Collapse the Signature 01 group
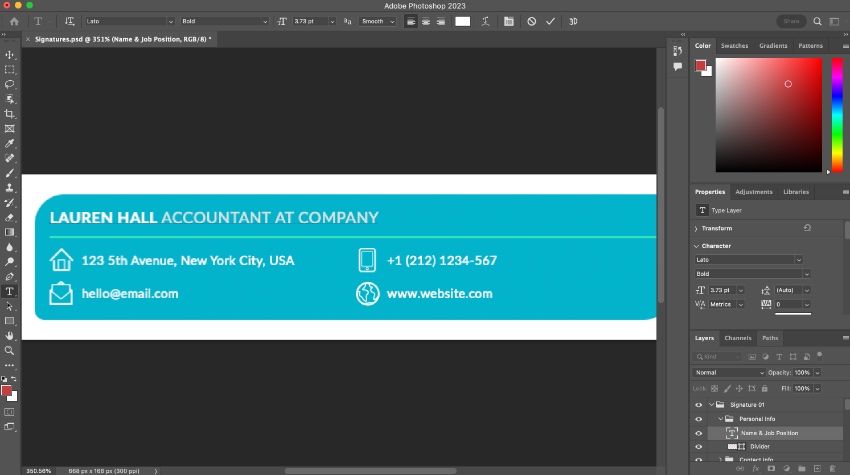The height and width of the screenshot is (475, 850). (711, 405)
